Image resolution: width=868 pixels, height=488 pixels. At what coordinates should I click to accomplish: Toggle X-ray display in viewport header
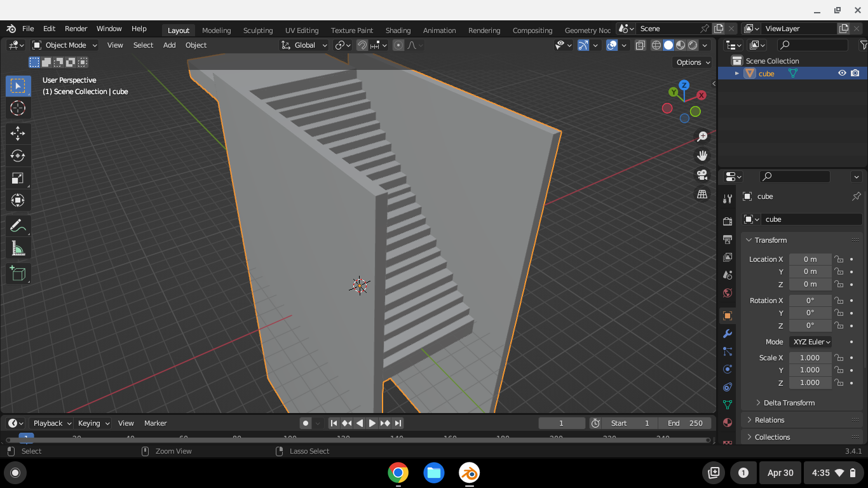click(640, 45)
